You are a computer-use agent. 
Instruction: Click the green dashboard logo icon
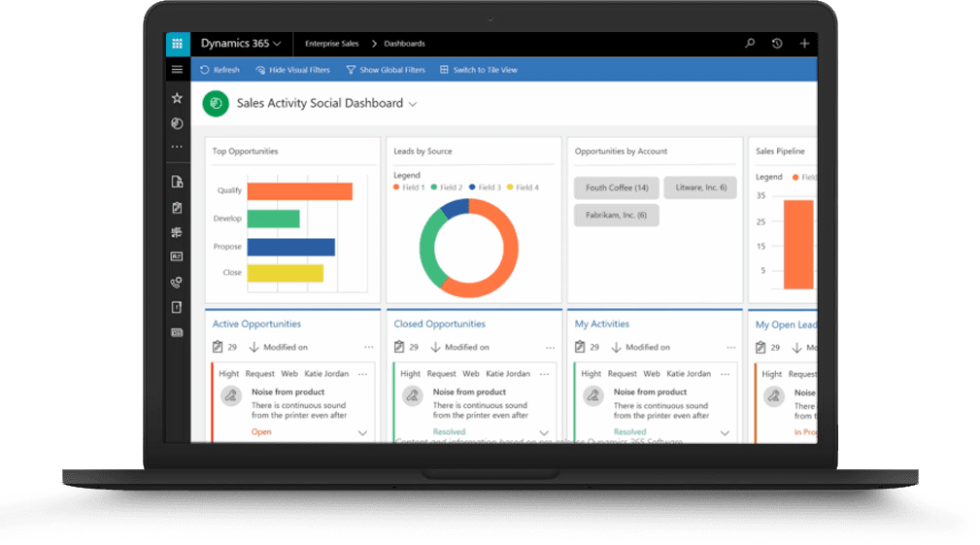coord(216,103)
